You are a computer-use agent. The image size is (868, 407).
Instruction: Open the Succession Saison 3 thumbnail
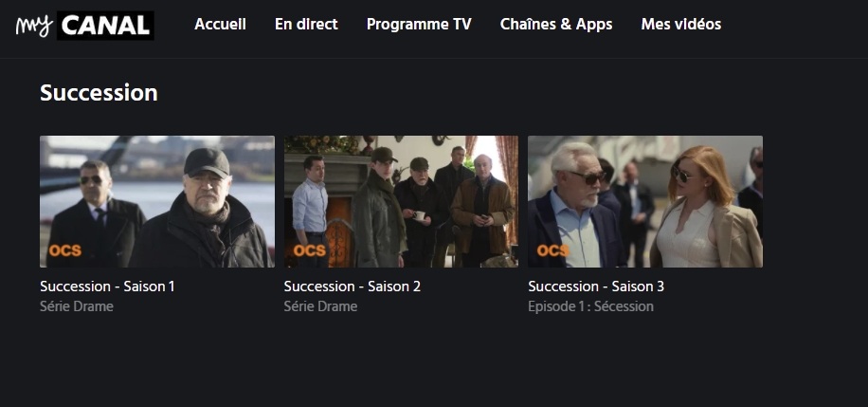point(645,202)
